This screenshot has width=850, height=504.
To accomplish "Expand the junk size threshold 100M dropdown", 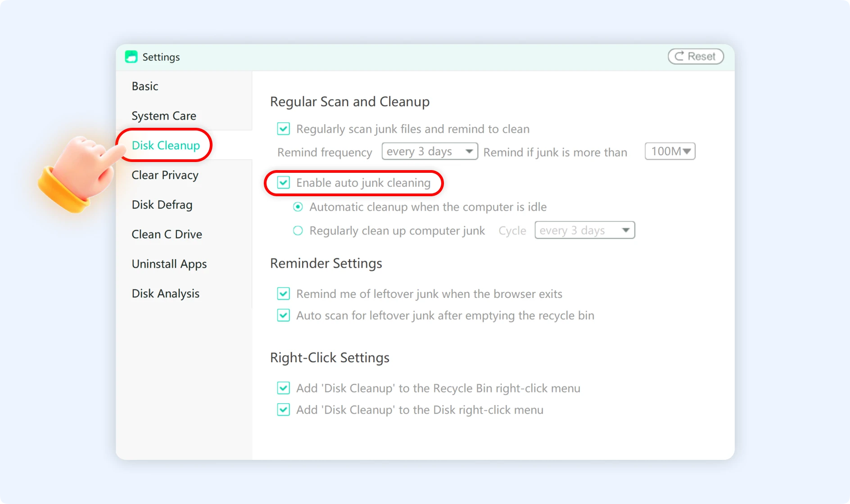I will (670, 151).
